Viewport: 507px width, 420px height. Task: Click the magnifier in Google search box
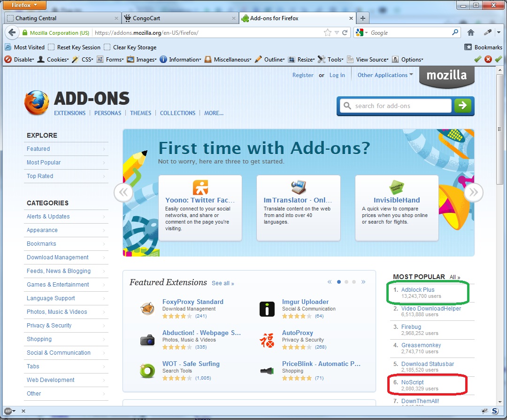455,32
